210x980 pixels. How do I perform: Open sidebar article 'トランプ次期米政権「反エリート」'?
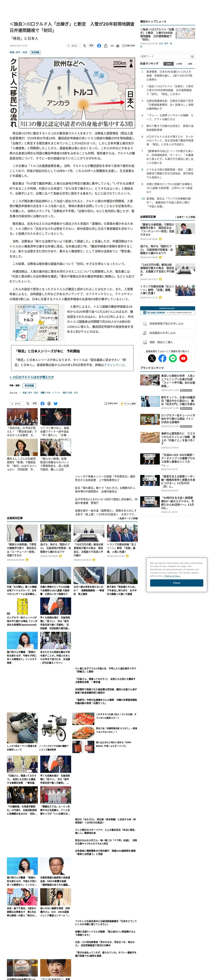(x=157, y=290)
